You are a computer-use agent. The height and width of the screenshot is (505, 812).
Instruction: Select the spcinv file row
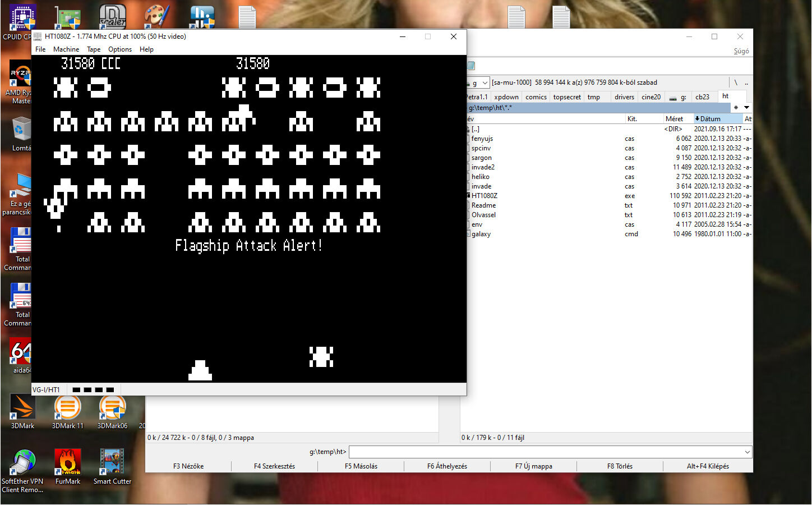click(609, 148)
